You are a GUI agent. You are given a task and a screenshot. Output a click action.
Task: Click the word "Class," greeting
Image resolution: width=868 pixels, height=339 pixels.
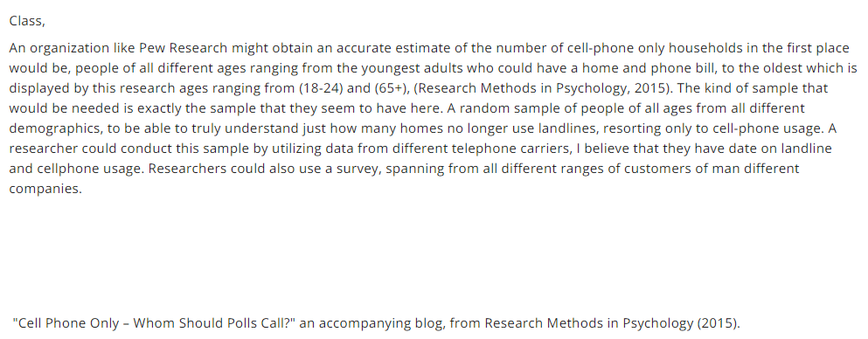[26, 22]
